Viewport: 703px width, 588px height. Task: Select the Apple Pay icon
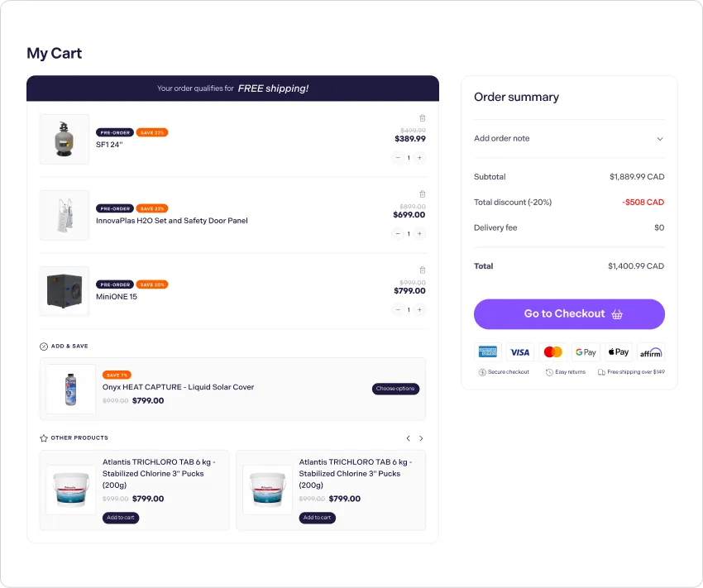[619, 351]
